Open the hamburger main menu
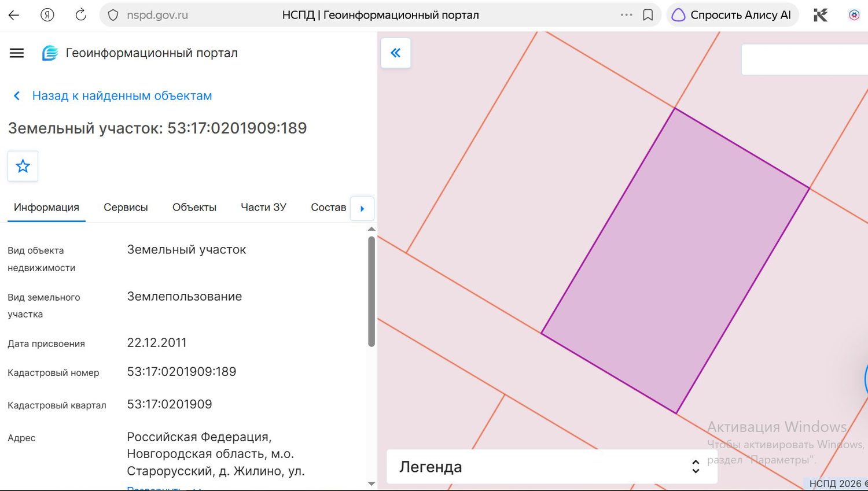This screenshot has height=491, width=868. (17, 53)
